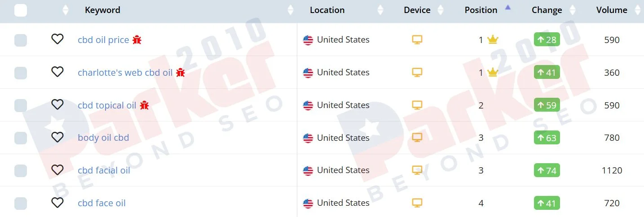This screenshot has width=644, height=217.
Task: Favorite 'cbd face oil' with heart icon
Action: pyautogui.click(x=57, y=203)
